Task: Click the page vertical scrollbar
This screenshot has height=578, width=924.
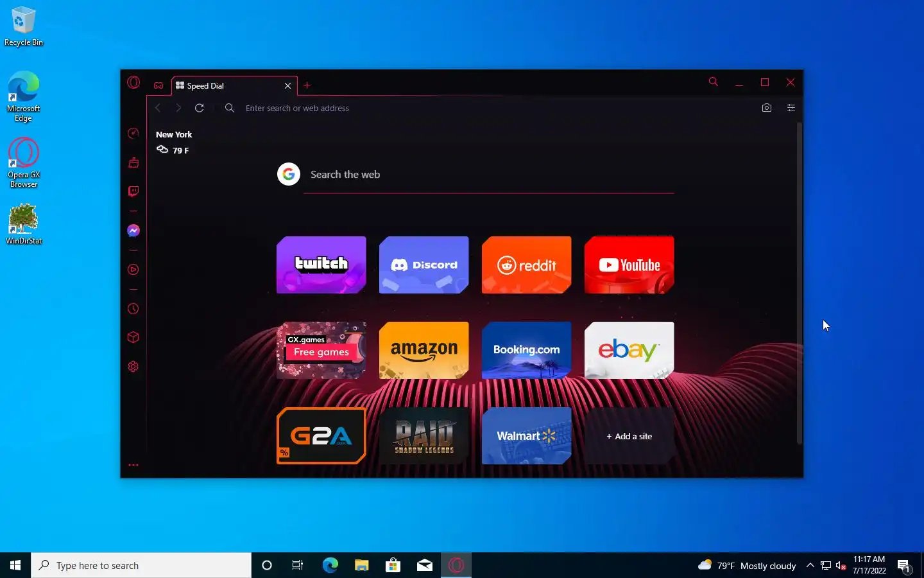Action: [800, 283]
